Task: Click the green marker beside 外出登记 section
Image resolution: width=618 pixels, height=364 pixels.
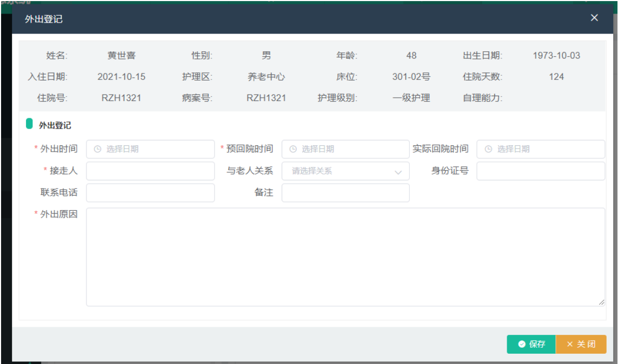Action: [29, 124]
